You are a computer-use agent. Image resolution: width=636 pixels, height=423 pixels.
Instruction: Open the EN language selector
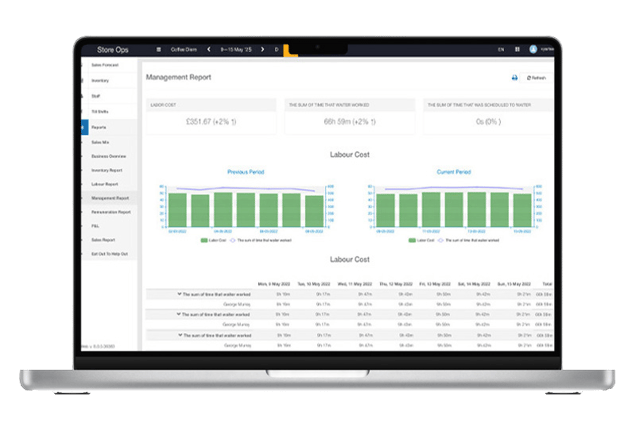coord(501,49)
